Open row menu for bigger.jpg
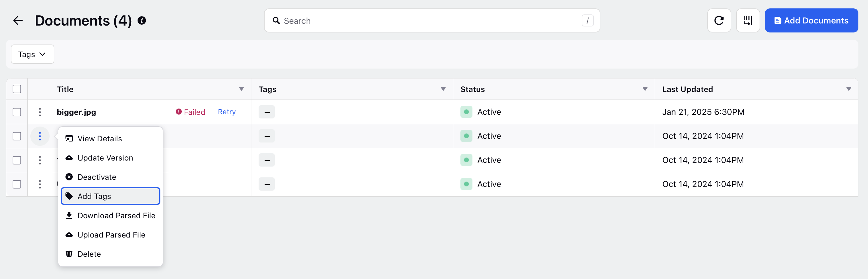This screenshot has height=279, width=868. (x=40, y=112)
